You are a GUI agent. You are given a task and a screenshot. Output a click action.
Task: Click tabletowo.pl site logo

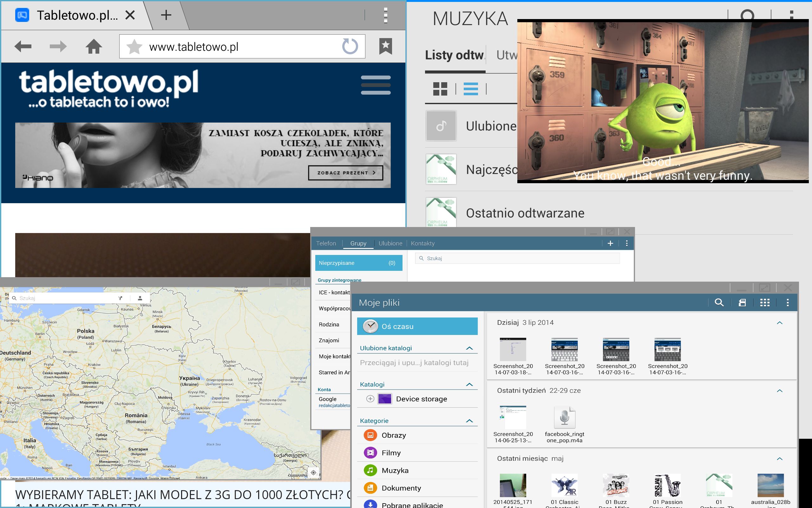coord(109,88)
